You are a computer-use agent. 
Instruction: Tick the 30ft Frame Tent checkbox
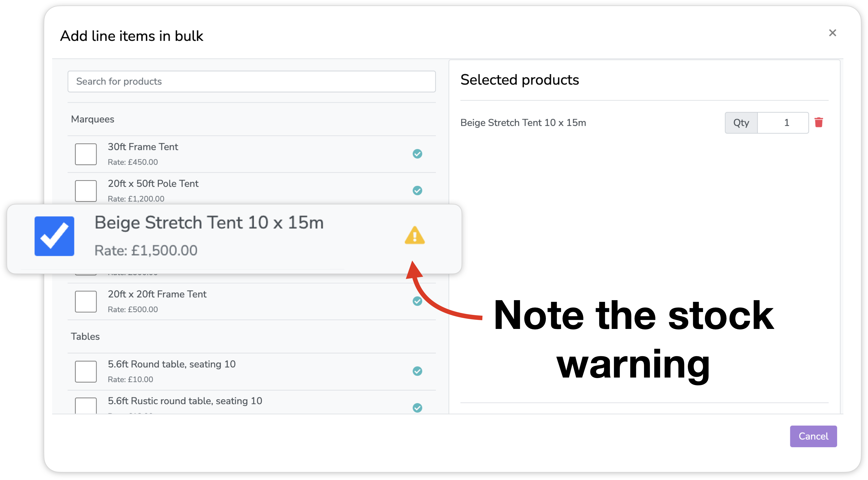pyautogui.click(x=86, y=154)
